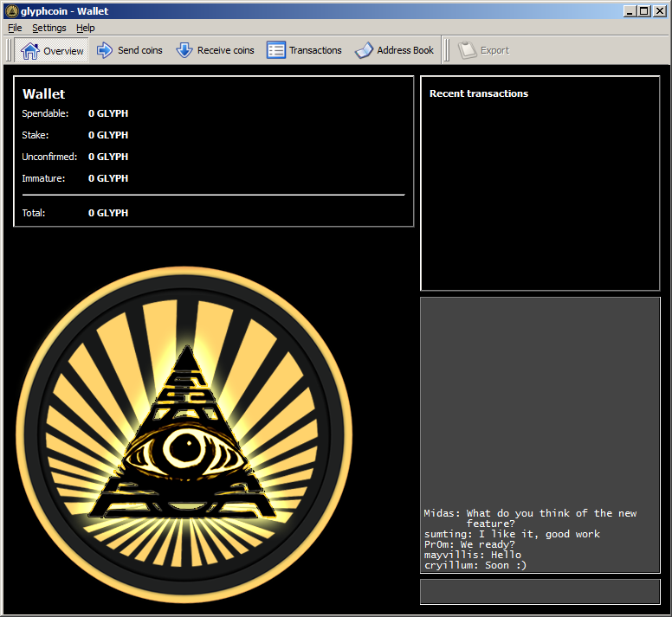Open the File menu

coord(15,28)
